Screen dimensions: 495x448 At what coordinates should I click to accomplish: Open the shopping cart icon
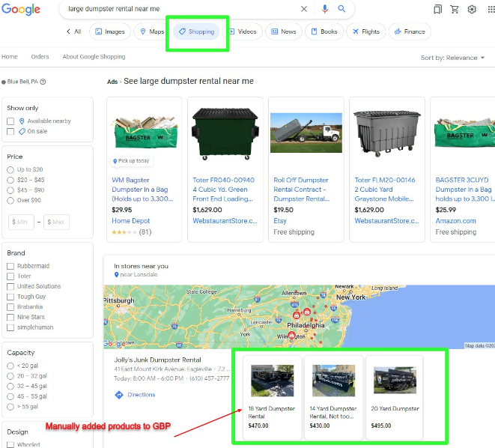[x=455, y=10]
